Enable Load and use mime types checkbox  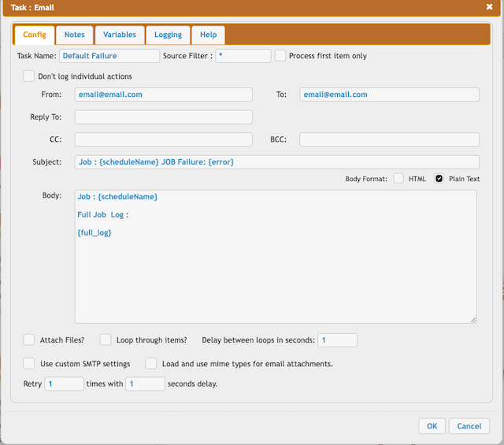tap(150, 364)
